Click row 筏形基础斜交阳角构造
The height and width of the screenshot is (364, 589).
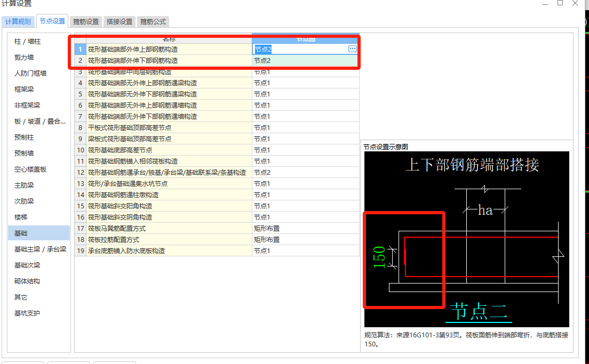point(169,206)
